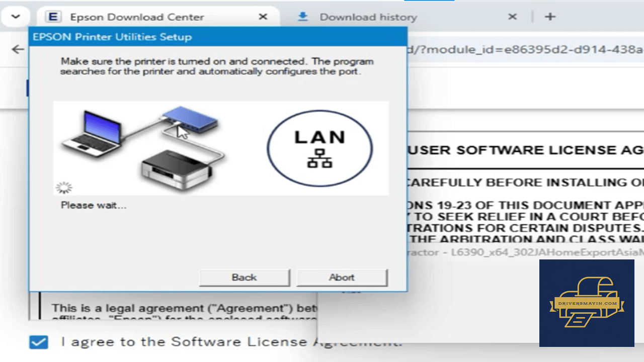Click the "USER SOFTWARE LICENSE" heading
The width and height of the screenshot is (644, 362).
(525, 150)
